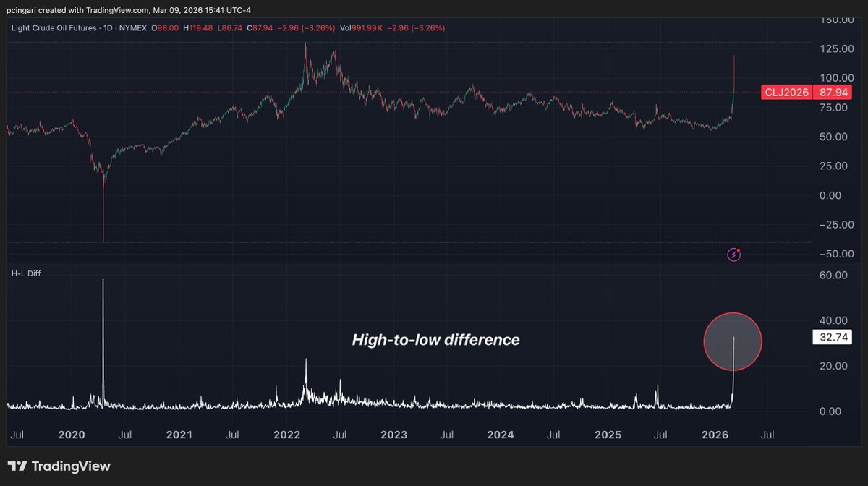Click the 87.94 last price tag
The width and height of the screenshot is (868, 486).
[x=833, y=92]
